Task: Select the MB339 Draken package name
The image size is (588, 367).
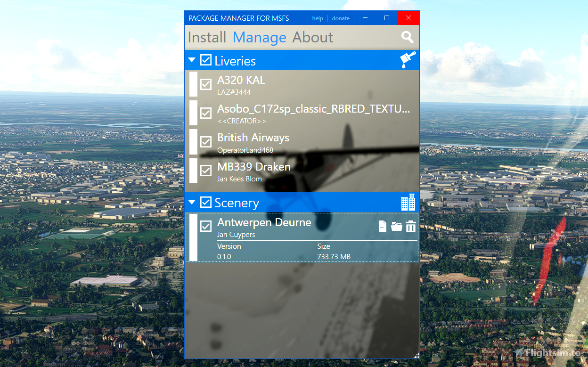Action: click(x=254, y=167)
